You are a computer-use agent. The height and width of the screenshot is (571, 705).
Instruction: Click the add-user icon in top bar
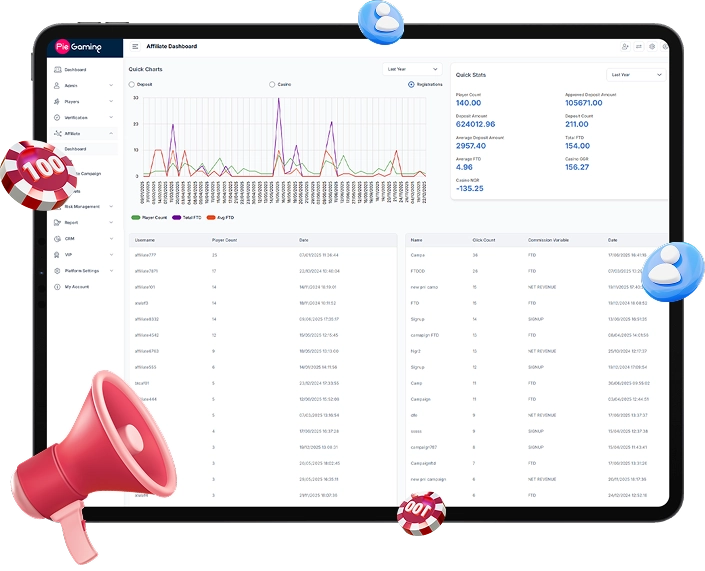pos(625,46)
